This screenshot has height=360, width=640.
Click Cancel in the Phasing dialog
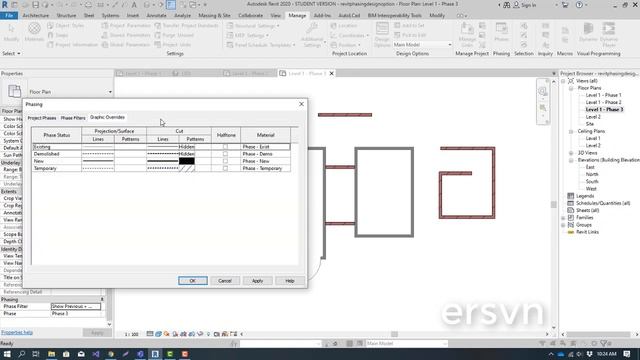pyautogui.click(x=225, y=281)
